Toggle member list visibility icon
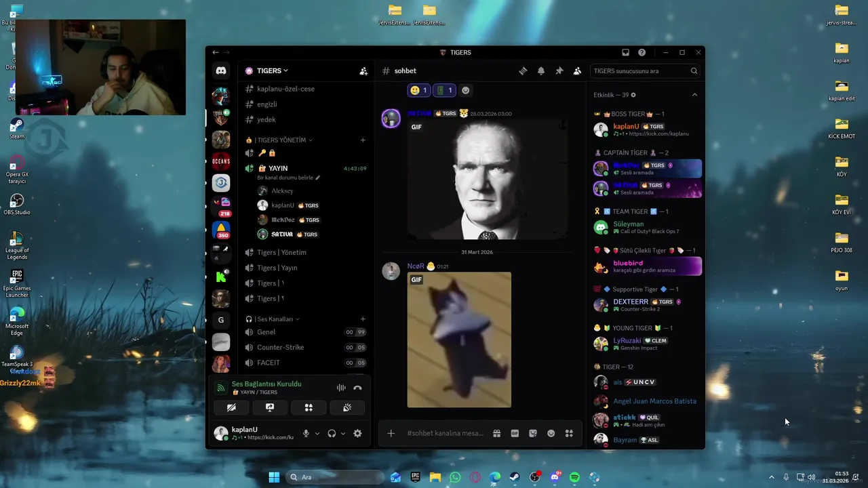868x488 pixels. click(577, 70)
